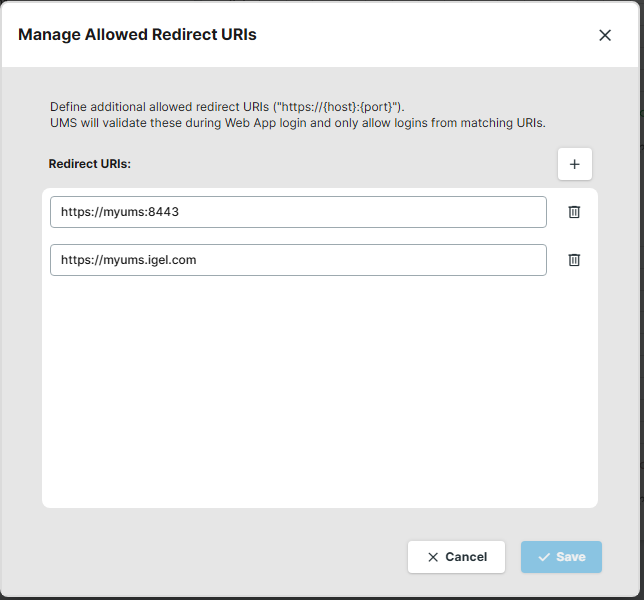
Task: Click the 'Redirect URIs:' label
Action: (x=90, y=164)
